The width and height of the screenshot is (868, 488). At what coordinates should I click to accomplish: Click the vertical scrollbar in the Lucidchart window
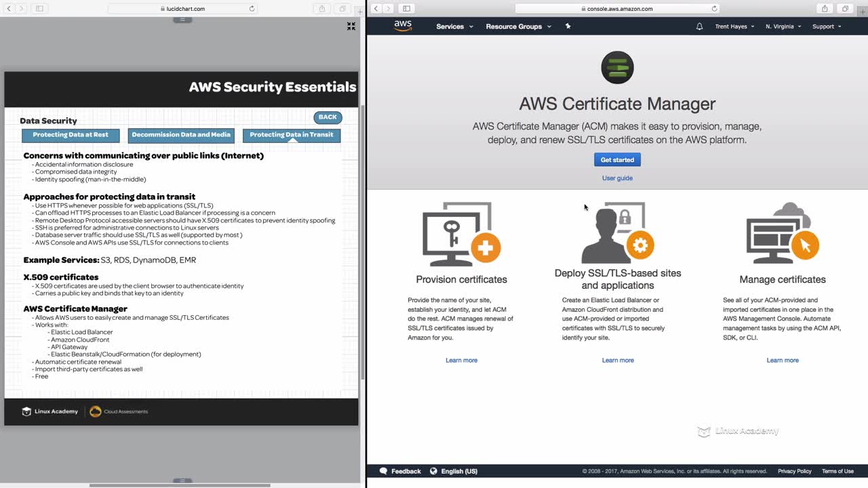point(363,243)
